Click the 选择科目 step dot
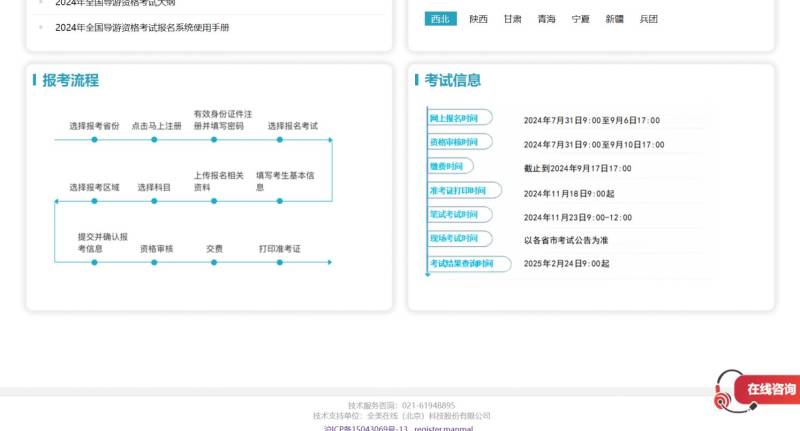This screenshot has width=800, height=431. [154, 201]
